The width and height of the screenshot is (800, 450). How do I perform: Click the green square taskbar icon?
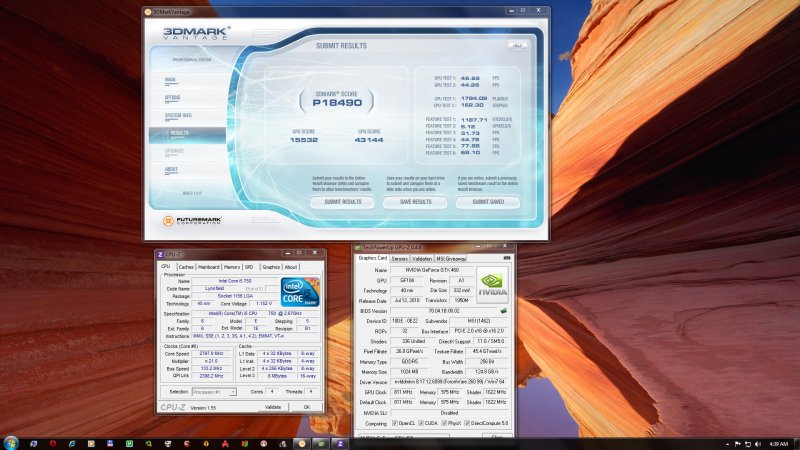(129, 443)
